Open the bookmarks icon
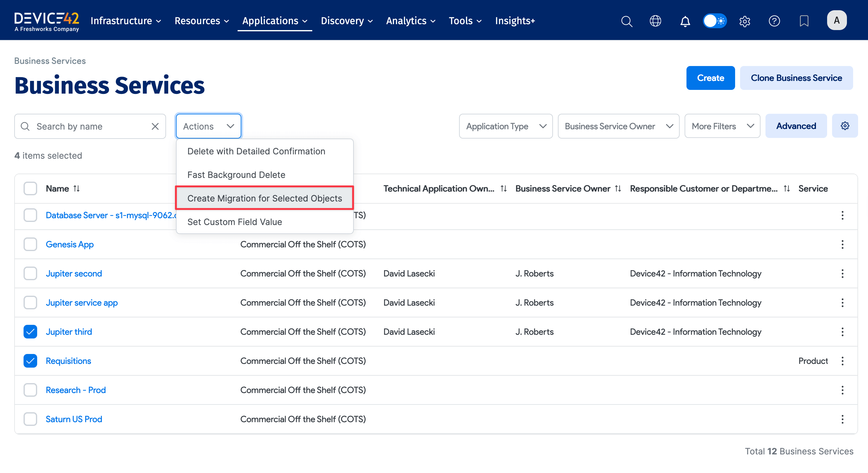 pyautogui.click(x=804, y=21)
